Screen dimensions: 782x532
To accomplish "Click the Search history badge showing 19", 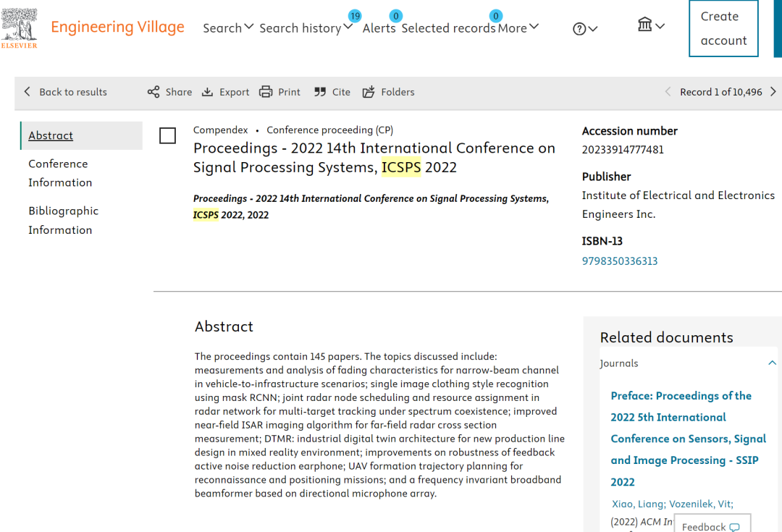I will (355, 16).
